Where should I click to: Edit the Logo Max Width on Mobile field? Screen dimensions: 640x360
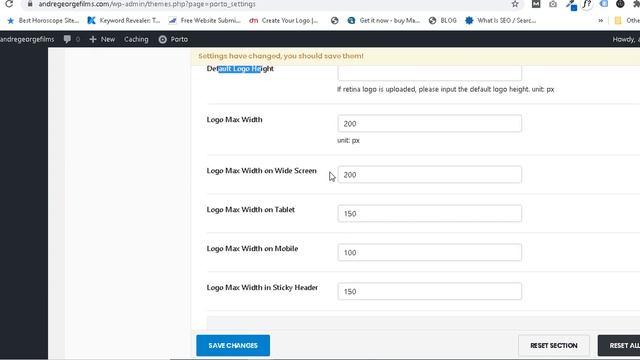click(429, 252)
